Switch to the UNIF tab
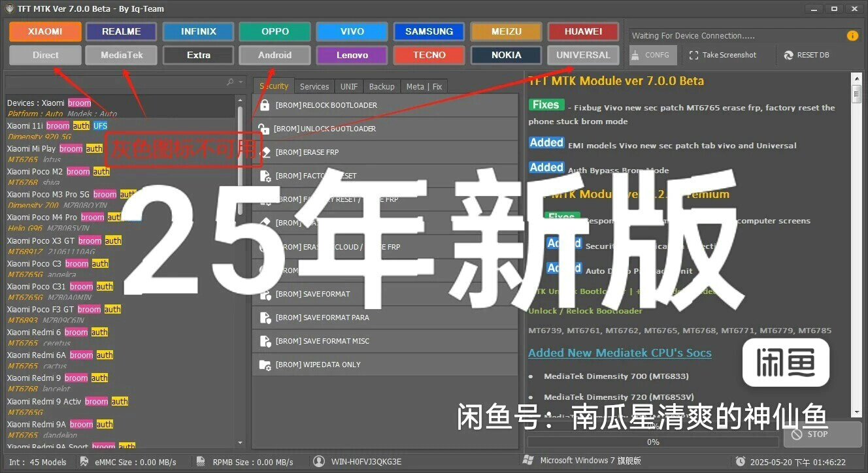This screenshot has width=868, height=473. click(349, 86)
